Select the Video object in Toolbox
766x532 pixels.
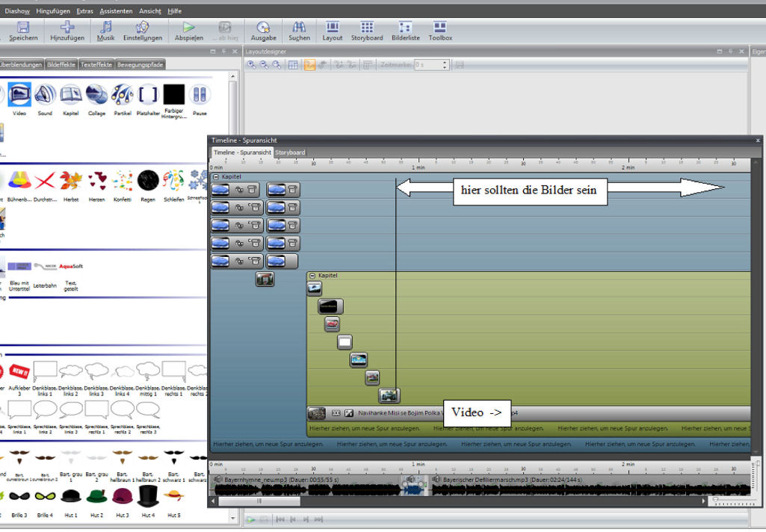click(x=19, y=98)
